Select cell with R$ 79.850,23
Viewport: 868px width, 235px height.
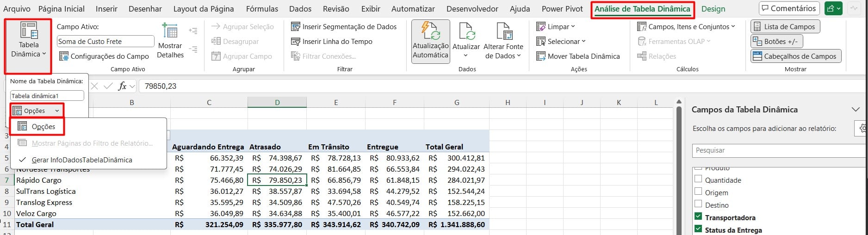point(277,180)
